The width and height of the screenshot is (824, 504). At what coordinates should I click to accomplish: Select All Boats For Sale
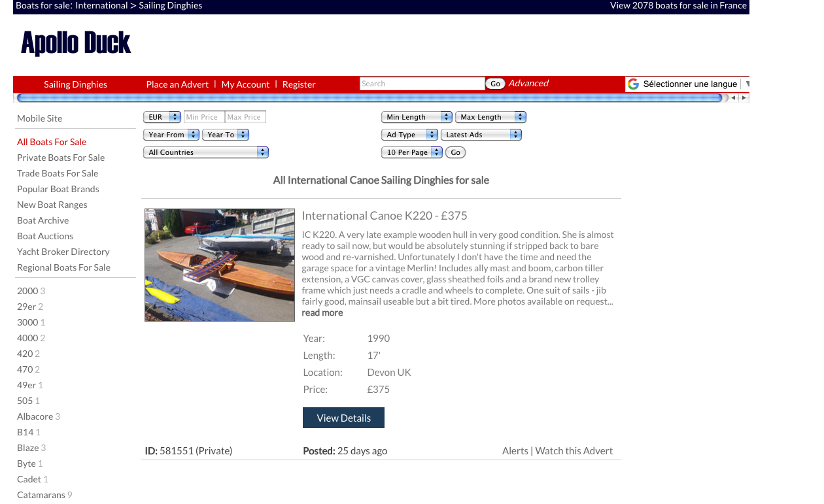52,142
